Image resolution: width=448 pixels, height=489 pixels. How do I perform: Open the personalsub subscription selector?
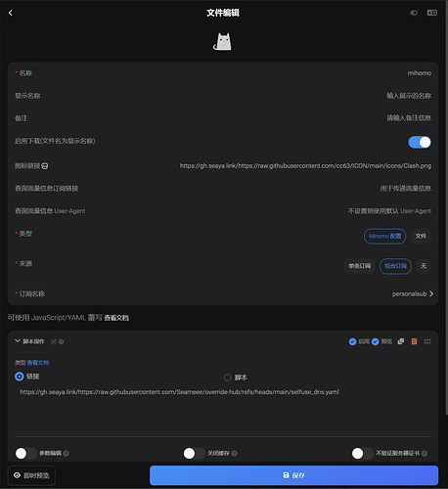[x=413, y=293]
